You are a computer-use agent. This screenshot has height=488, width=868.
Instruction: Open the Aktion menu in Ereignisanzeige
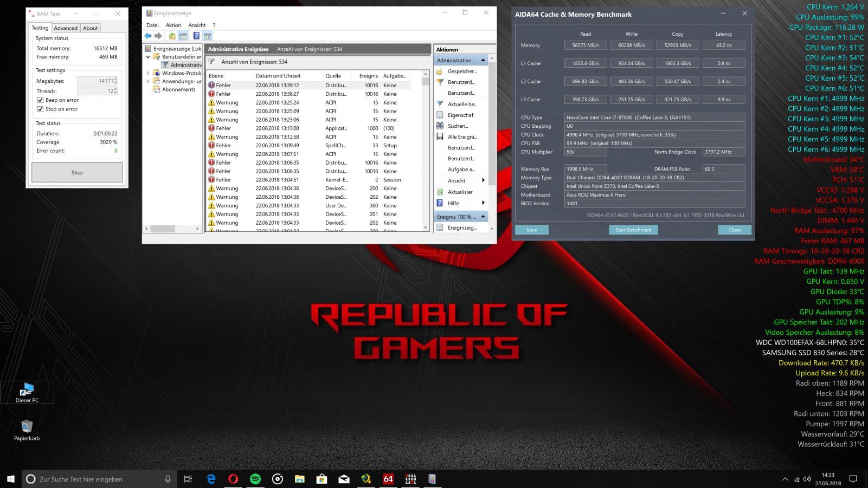173,25
